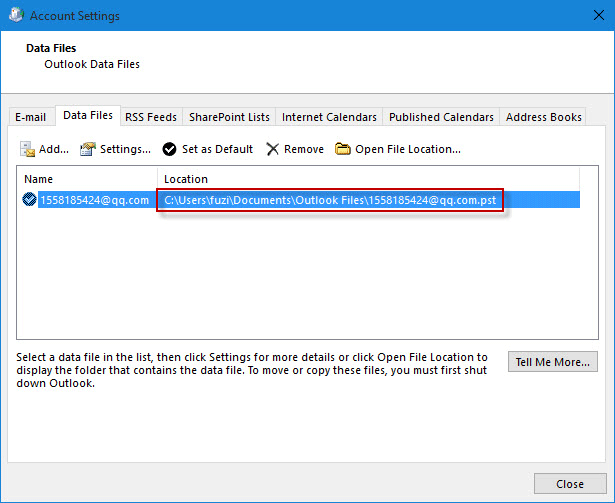Click the Account Settings title bar icon
Viewport: 615px width, 503px height.
[x=16, y=15]
